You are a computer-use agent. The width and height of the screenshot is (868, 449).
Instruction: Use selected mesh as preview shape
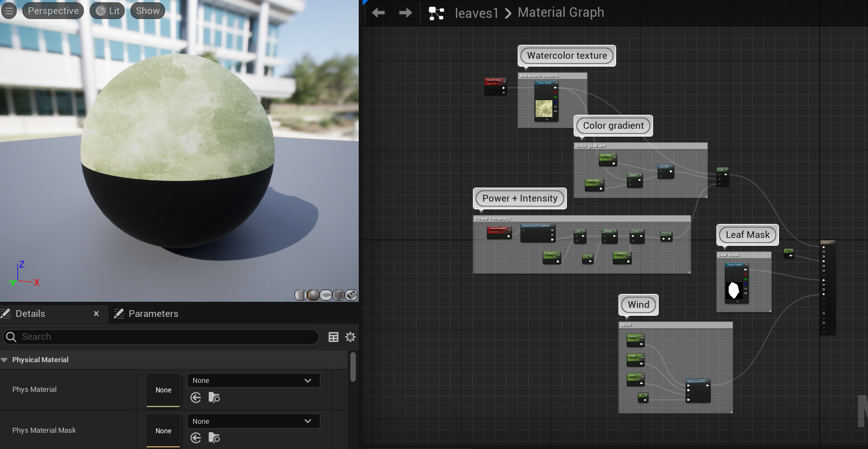pos(351,295)
